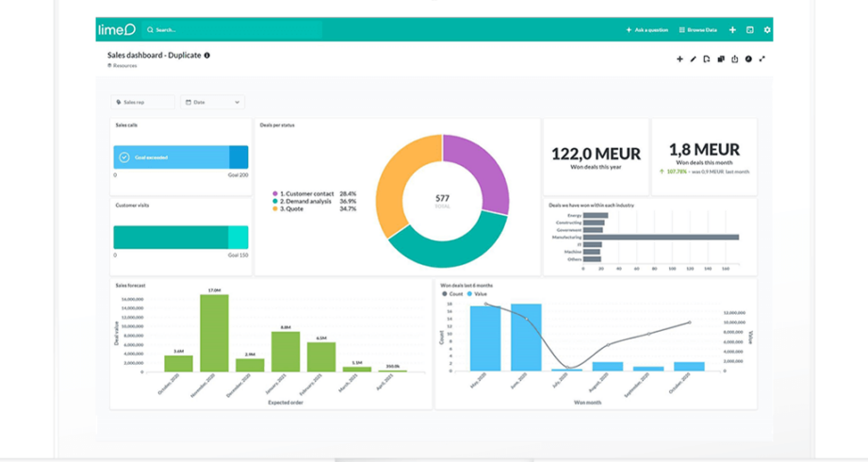Open the dashboard revision history page icon
This screenshot has height=462, width=868.
707,59
